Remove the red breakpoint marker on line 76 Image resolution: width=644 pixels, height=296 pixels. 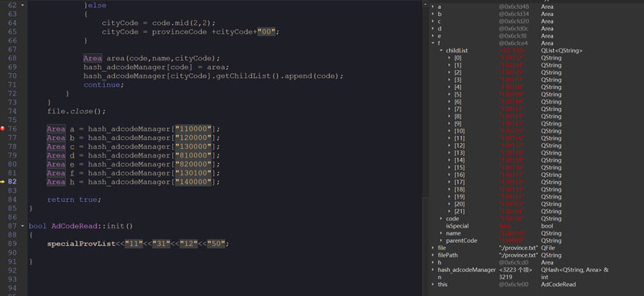[x=2, y=129]
